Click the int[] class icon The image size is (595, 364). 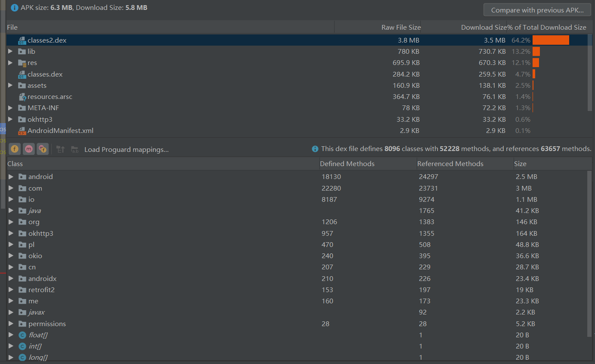click(x=22, y=346)
